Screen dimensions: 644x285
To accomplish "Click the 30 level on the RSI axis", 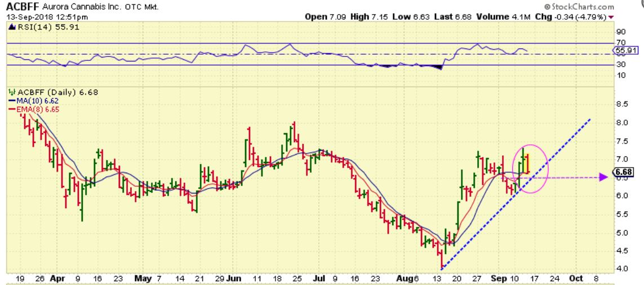I will point(620,64).
